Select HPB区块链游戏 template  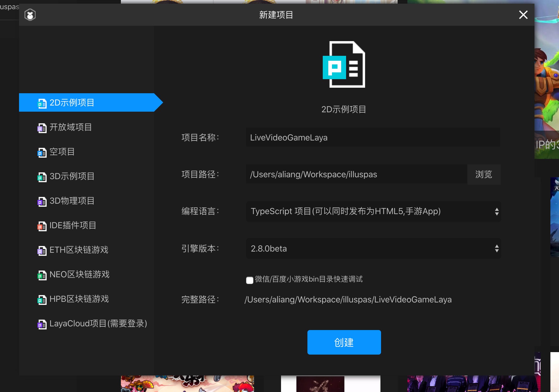pos(87,299)
